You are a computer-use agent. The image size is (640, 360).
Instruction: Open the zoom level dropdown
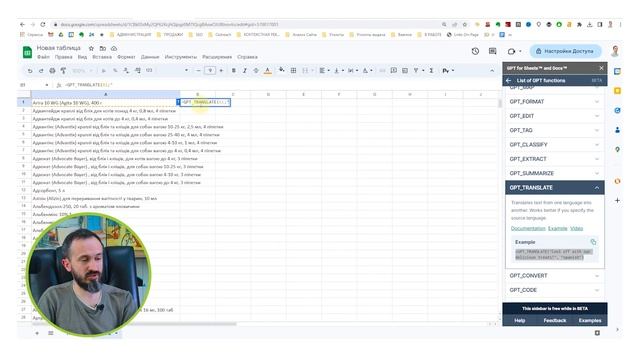[82, 71]
